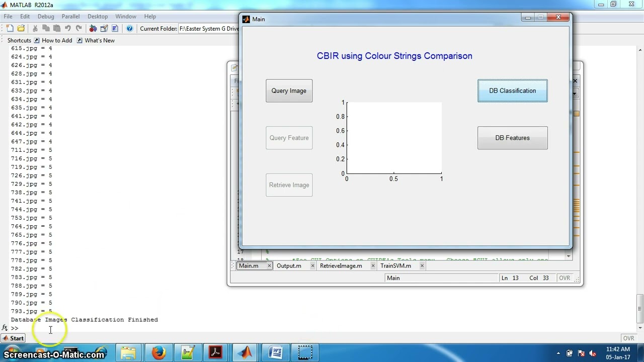Screen dimensions: 644x362
Task: Switch to the RetrieveImage.m editor tab
Action: coord(341,266)
